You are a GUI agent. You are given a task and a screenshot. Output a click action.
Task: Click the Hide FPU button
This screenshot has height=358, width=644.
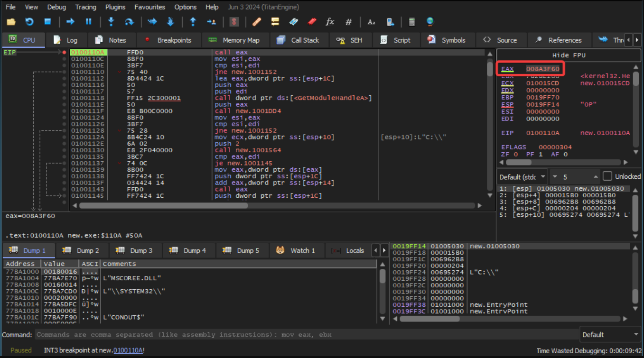569,55
